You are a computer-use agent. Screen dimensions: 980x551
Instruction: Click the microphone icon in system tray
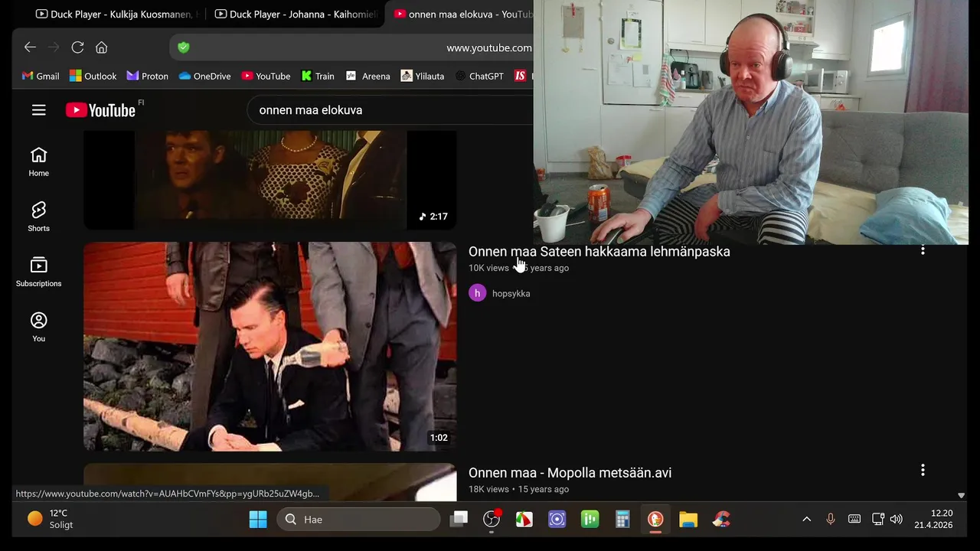coord(831,520)
